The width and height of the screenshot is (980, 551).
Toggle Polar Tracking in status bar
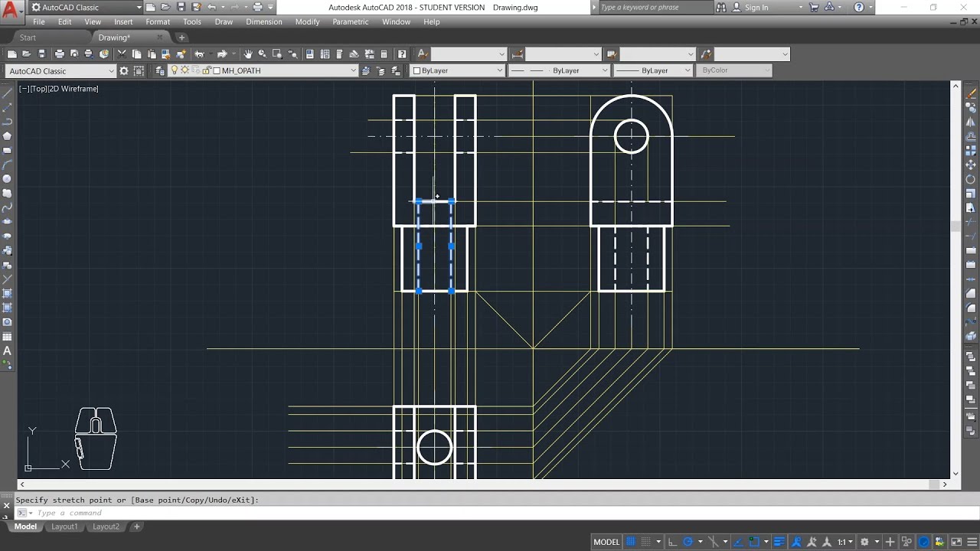(688, 542)
